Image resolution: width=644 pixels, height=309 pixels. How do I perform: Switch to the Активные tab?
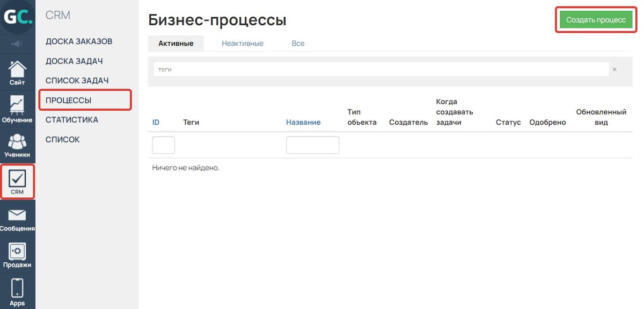pyautogui.click(x=176, y=43)
